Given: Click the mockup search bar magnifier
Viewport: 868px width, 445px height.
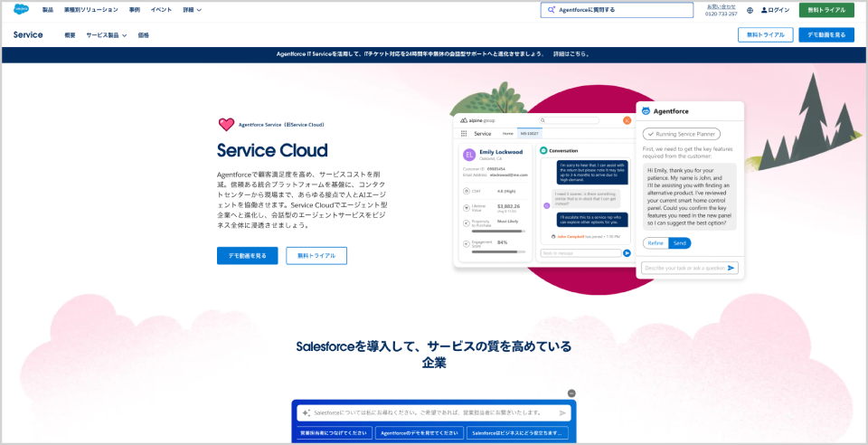Looking at the screenshot, I should [543, 120].
